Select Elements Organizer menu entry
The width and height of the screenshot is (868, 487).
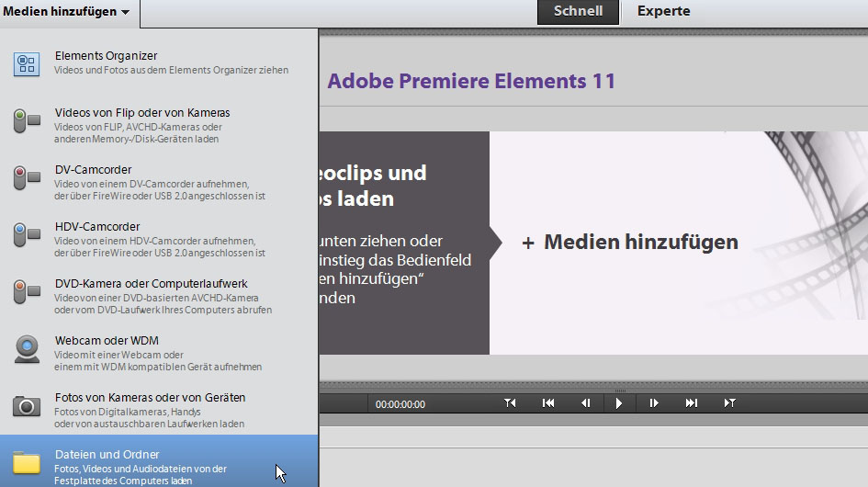(x=159, y=62)
